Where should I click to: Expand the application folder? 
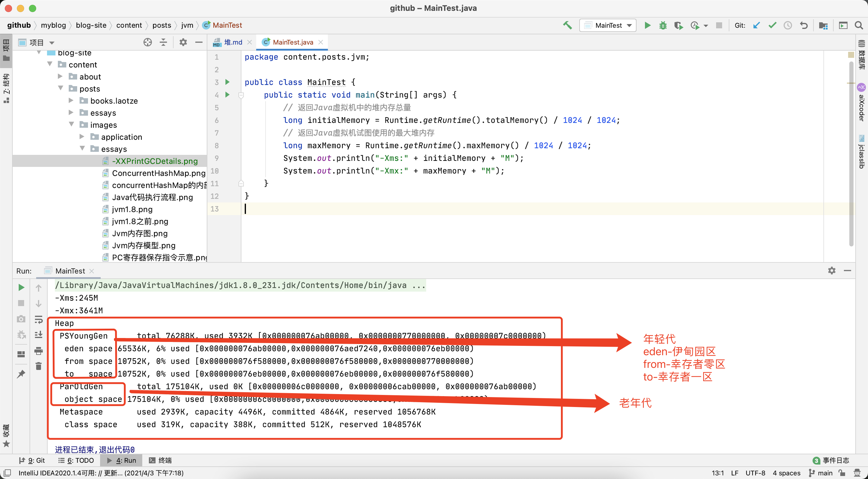coord(82,136)
